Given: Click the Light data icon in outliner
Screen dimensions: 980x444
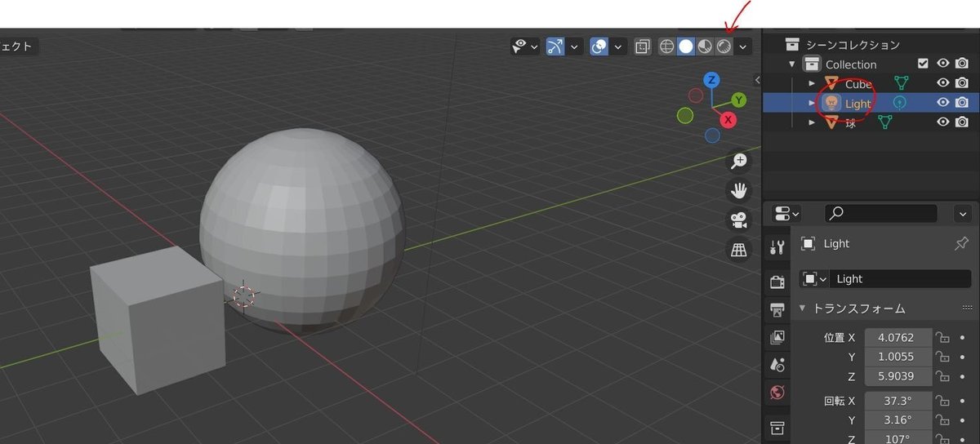Looking at the screenshot, I should click(x=899, y=103).
